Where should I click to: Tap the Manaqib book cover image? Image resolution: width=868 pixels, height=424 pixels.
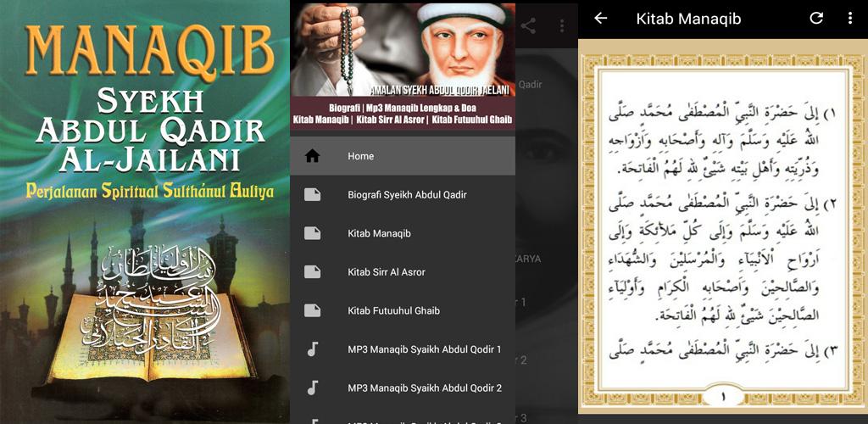point(144,212)
